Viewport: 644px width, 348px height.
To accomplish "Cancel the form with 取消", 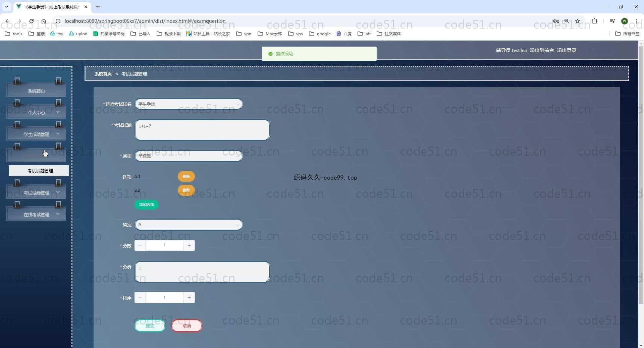I will tap(187, 326).
